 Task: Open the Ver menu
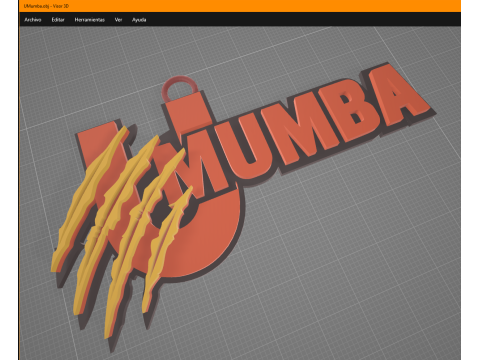[x=118, y=20]
